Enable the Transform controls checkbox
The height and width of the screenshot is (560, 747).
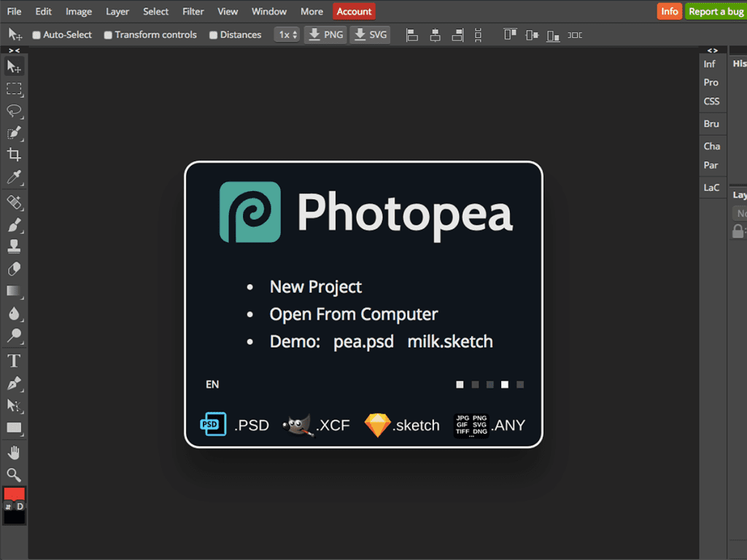tap(108, 35)
